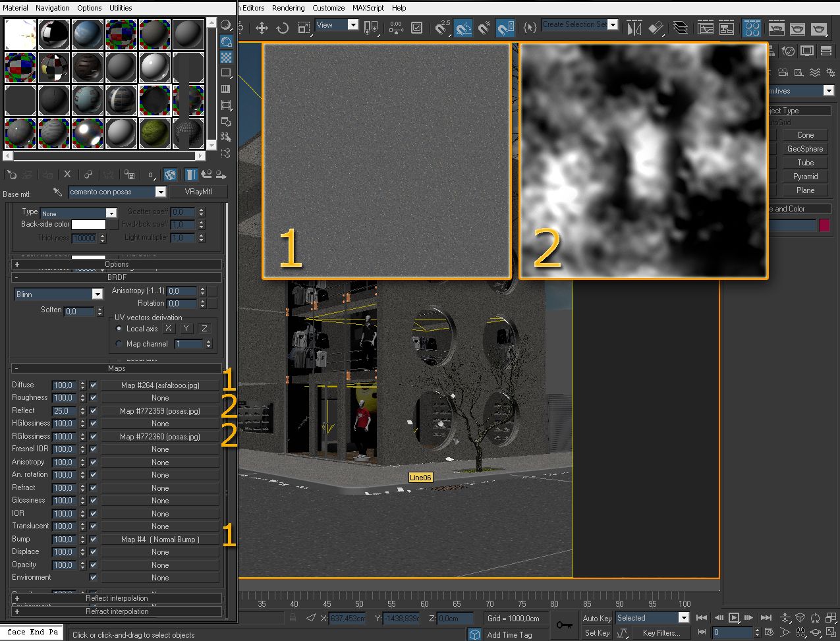Click Play Animation button
Screen dimensions: 840x641
[x=733, y=618]
